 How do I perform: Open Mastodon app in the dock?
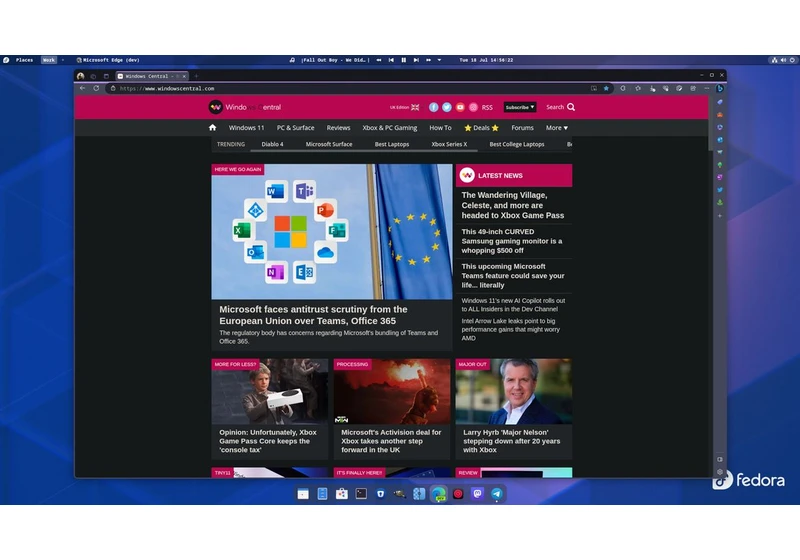pos(477,493)
